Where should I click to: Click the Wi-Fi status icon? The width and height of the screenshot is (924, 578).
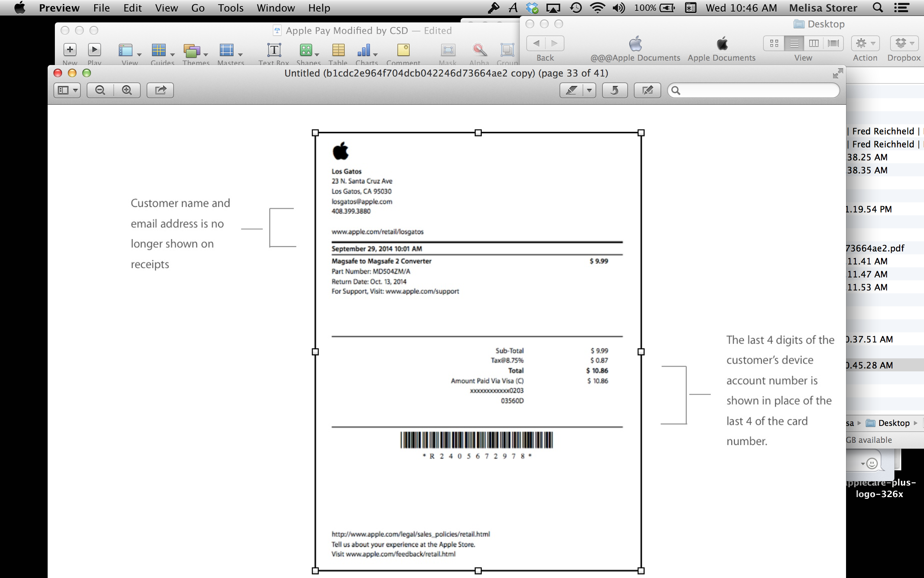point(598,8)
